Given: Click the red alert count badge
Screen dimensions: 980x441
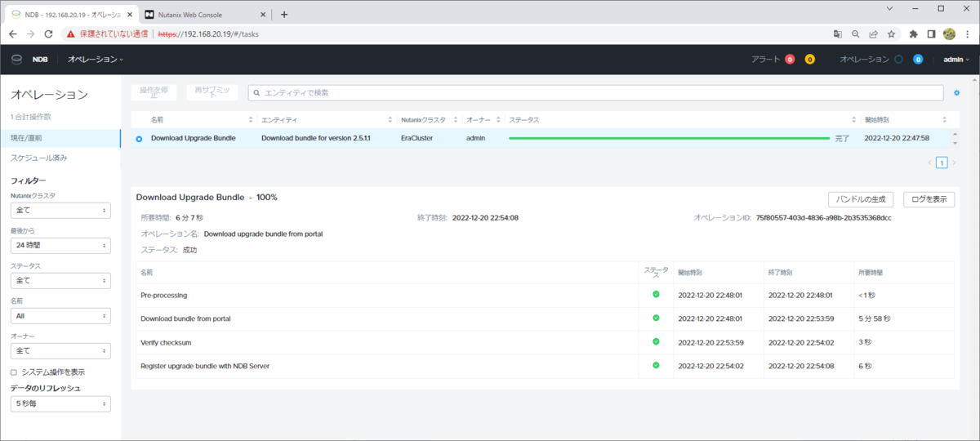Looking at the screenshot, I should point(790,59).
